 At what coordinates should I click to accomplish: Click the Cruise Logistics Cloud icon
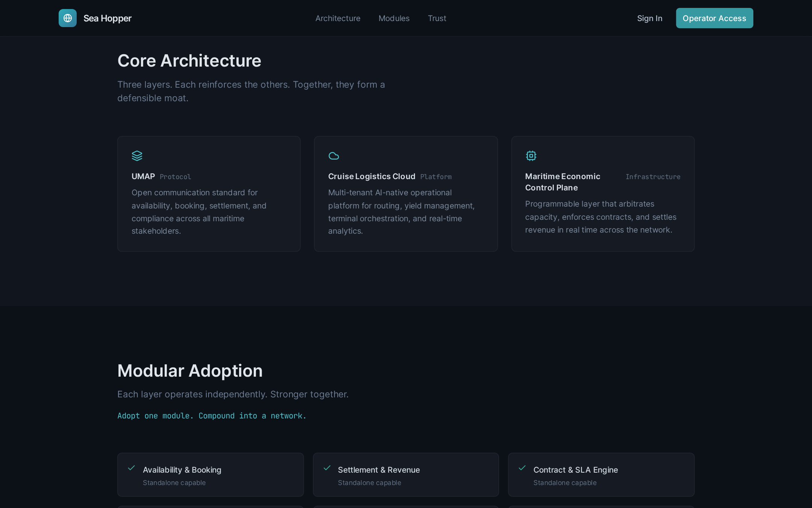coord(334,156)
